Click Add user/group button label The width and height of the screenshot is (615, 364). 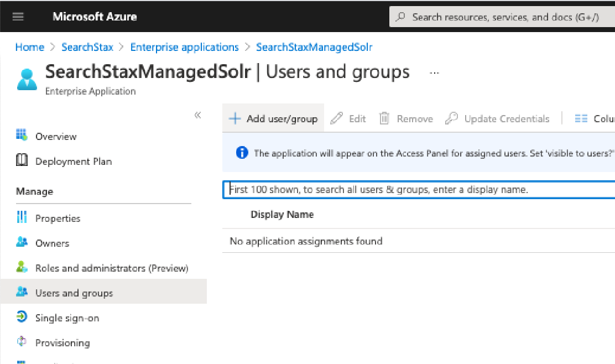282,119
